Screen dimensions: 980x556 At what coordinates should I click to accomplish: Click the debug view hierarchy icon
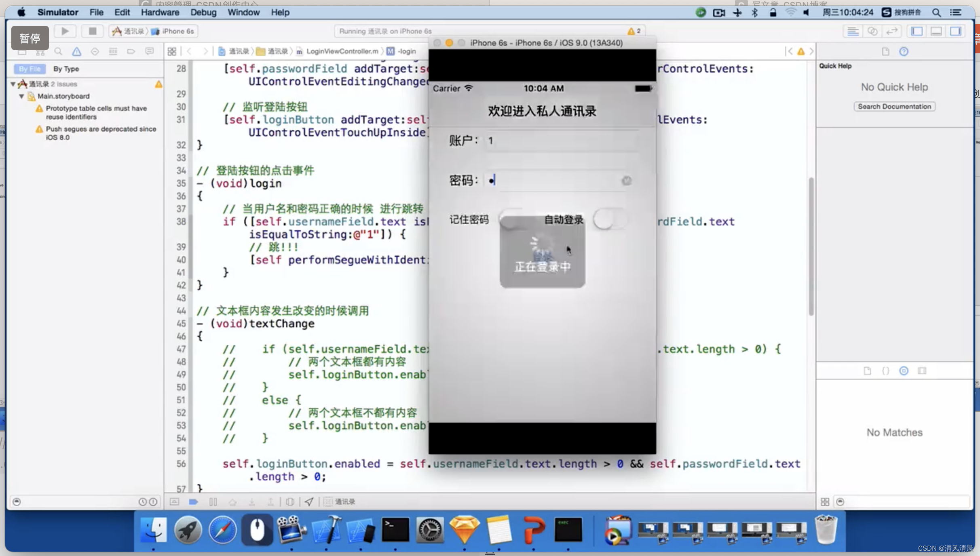[290, 501]
